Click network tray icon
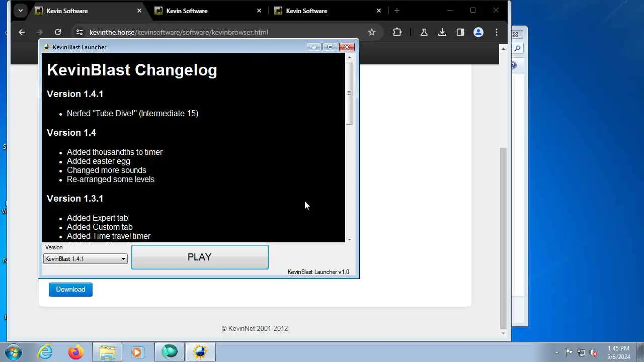 tap(581, 352)
